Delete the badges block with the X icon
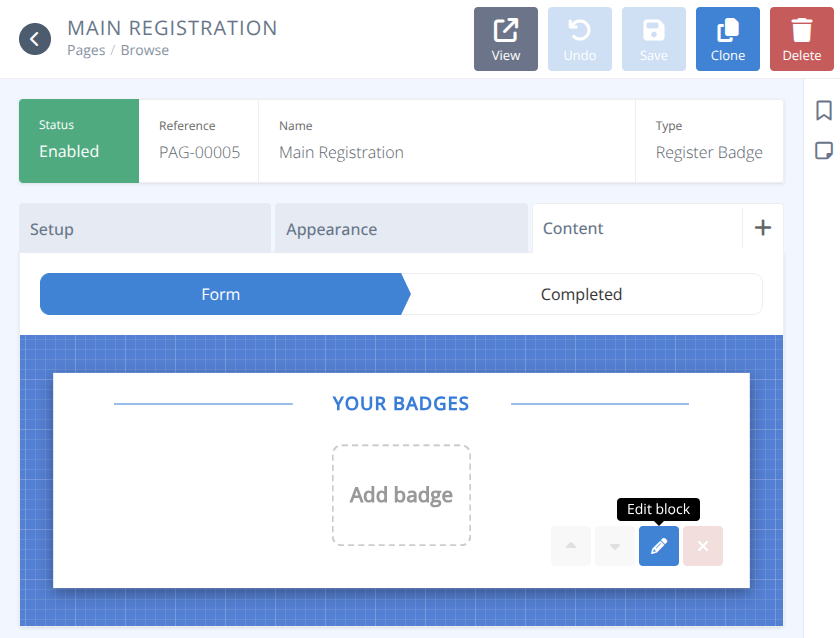Image resolution: width=840 pixels, height=638 pixels. point(702,546)
